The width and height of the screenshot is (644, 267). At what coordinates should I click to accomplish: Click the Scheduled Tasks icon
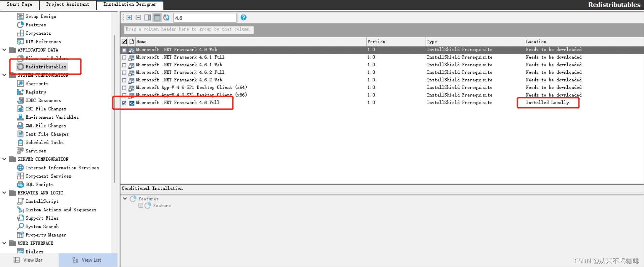click(20, 142)
